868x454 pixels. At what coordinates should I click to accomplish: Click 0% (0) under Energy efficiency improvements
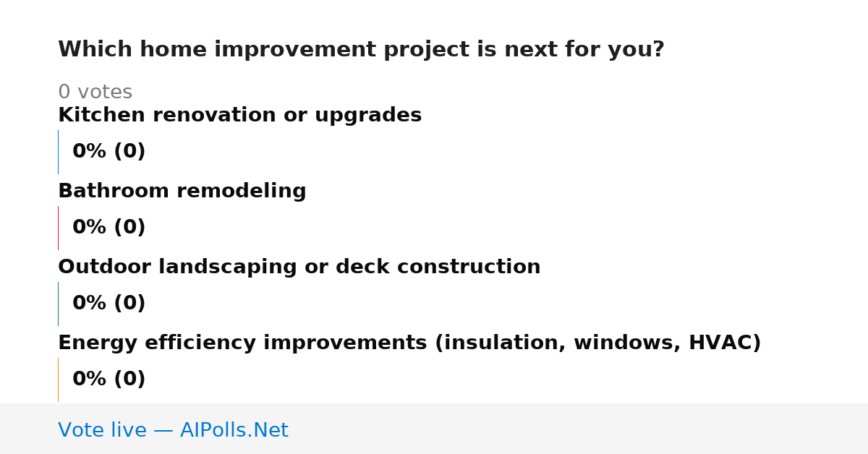click(109, 380)
